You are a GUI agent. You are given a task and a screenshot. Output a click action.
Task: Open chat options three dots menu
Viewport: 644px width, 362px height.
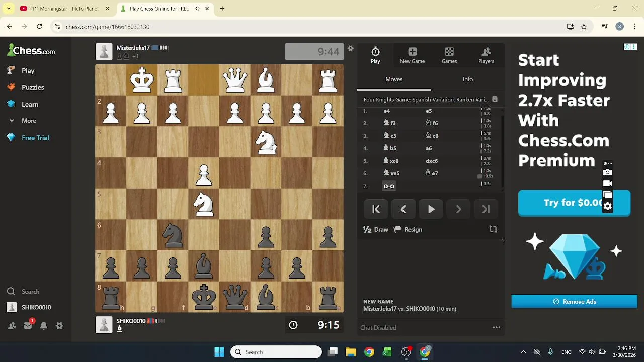pyautogui.click(x=497, y=328)
